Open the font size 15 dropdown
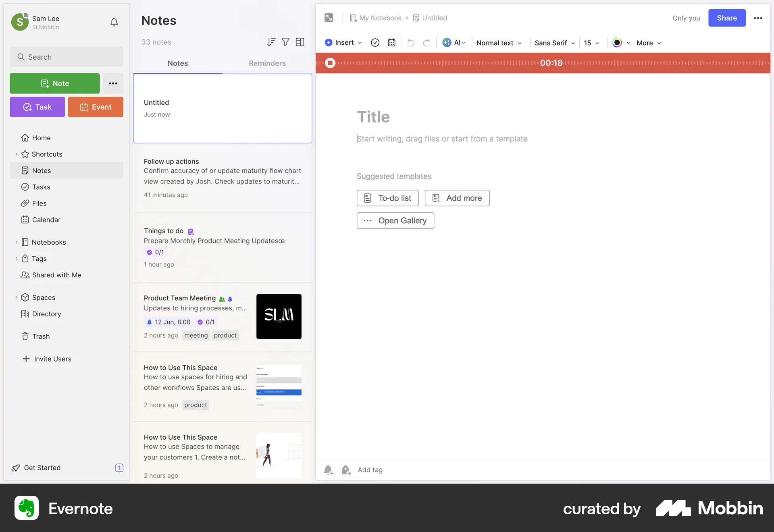The image size is (774, 532). click(x=591, y=43)
